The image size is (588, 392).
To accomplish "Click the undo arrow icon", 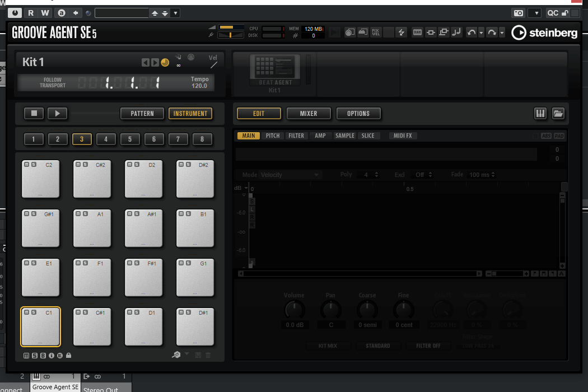I will click(x=472, y=32).
